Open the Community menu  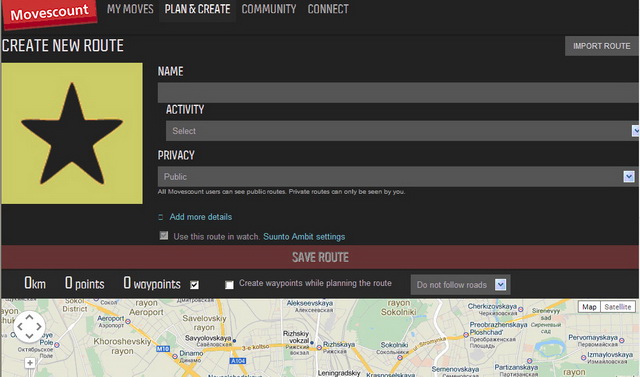click(269, 9)
